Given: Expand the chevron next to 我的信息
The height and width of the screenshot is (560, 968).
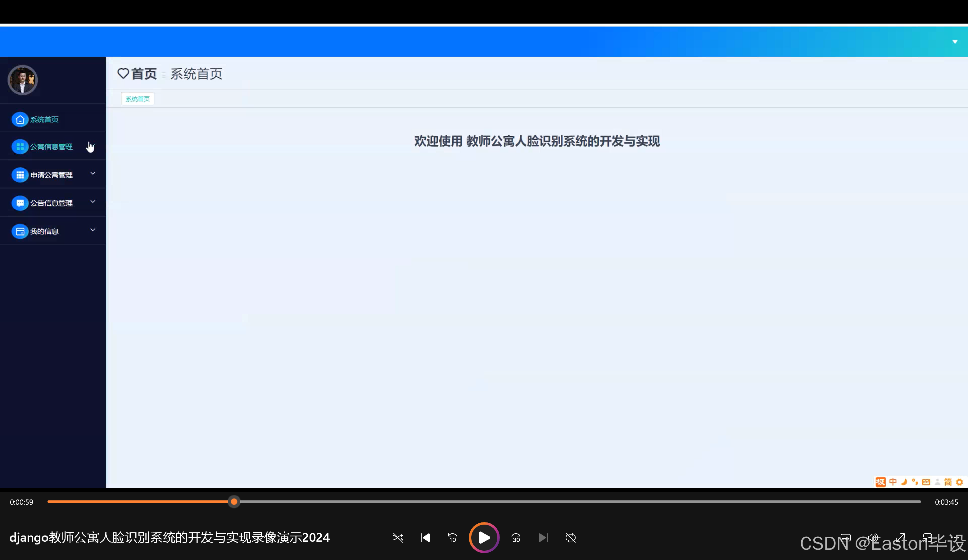Looking at the screenshot, I should click(x=93, y=230).
